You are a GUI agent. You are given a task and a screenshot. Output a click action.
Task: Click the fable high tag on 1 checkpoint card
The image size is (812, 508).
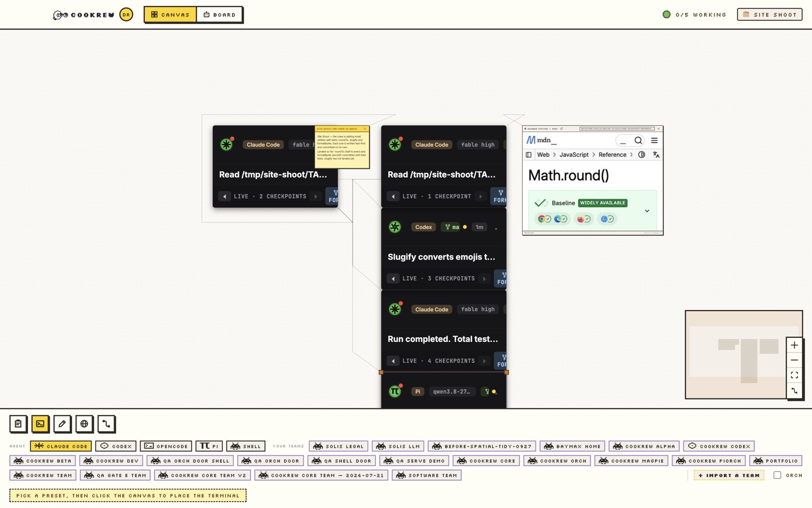tap(478, 145)
